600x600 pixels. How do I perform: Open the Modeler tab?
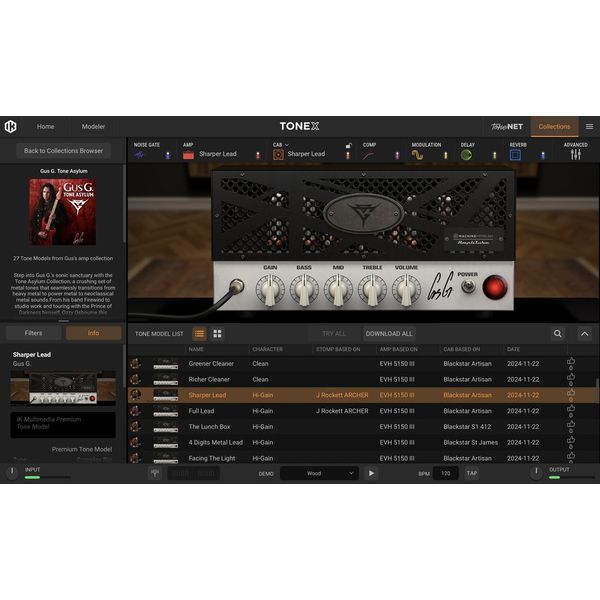click(93, 127)
